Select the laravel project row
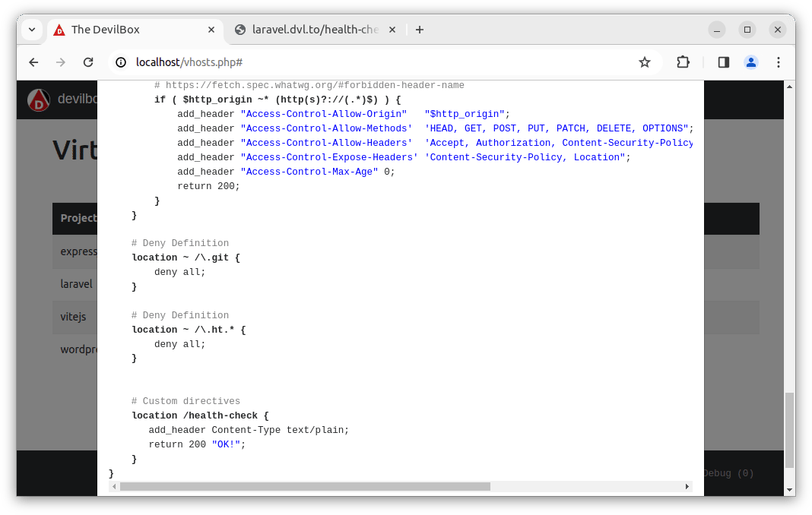 tap(75, 284)
